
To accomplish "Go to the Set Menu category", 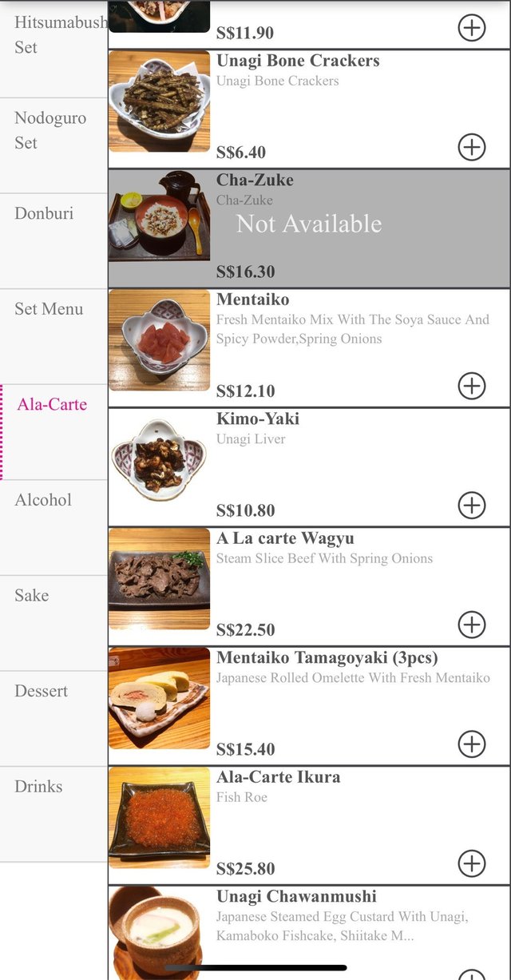I will 53,309.
